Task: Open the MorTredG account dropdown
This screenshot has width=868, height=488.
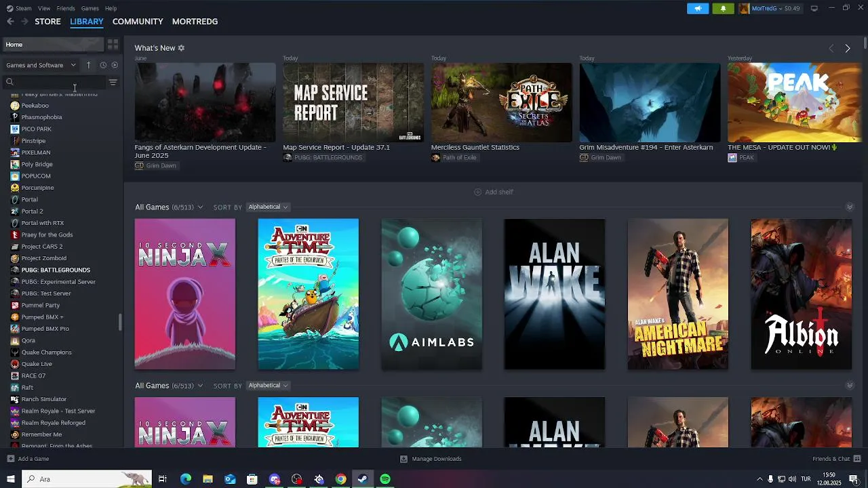Action: 770,8
